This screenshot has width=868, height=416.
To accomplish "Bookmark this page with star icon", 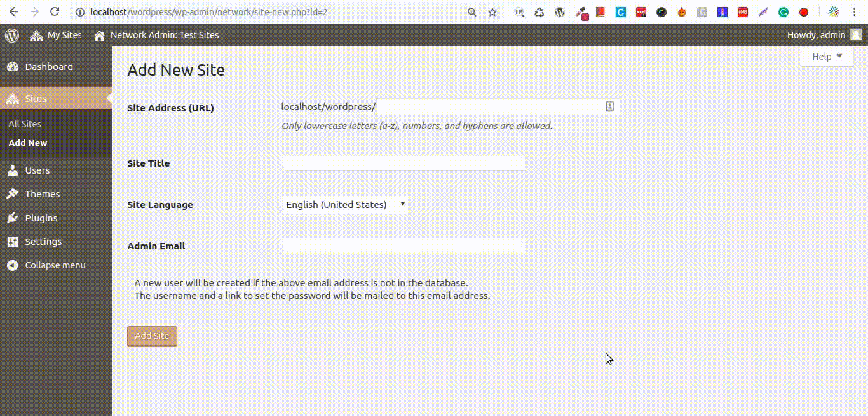I will pyautogui.click(x=492, y=12).
